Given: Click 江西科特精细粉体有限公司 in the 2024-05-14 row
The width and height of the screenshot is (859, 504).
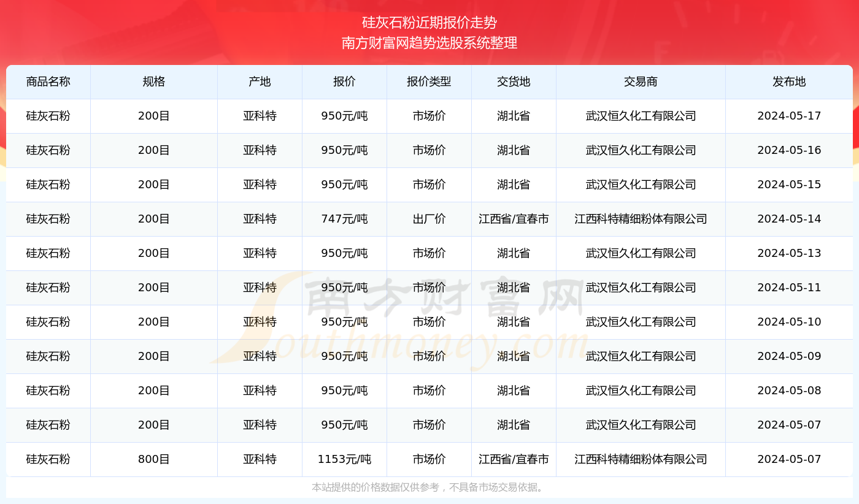Looking at the screenshot, I should pyautogui.click(x=641, y=219).
